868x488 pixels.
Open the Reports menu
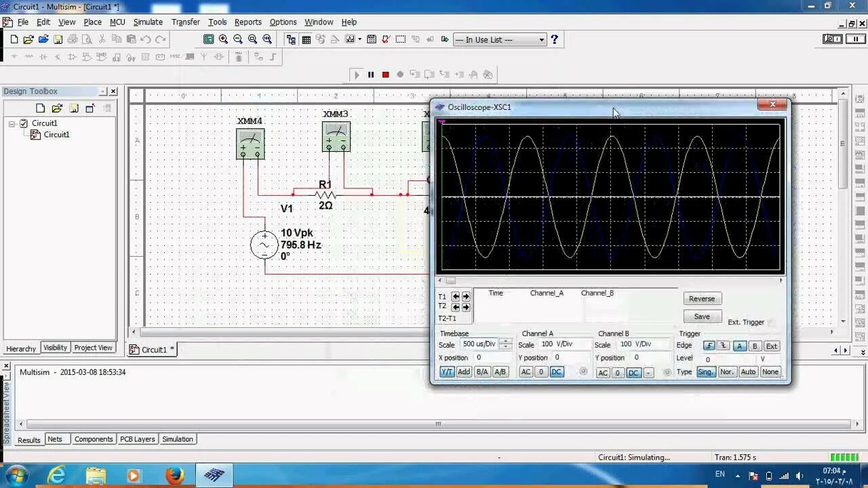pos(248,22)
